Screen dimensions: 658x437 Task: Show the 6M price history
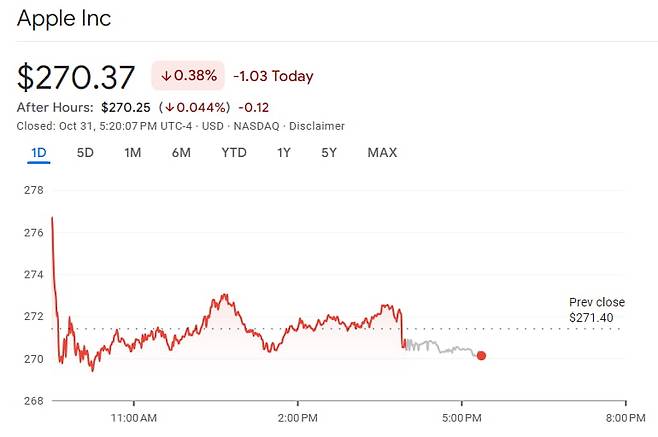181,153
